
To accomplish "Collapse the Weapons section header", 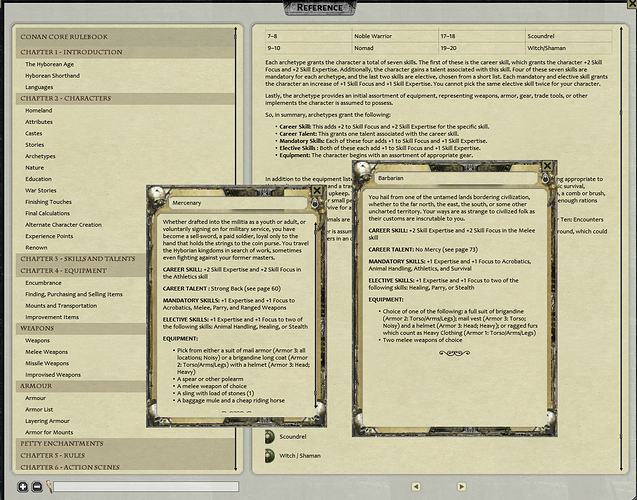I will pos(81,328).
